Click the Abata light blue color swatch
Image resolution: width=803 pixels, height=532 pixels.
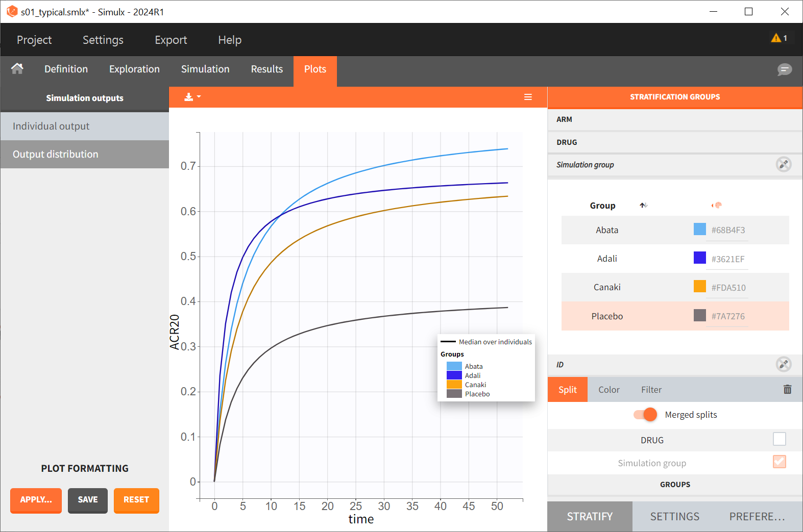(x=699, y=230)
